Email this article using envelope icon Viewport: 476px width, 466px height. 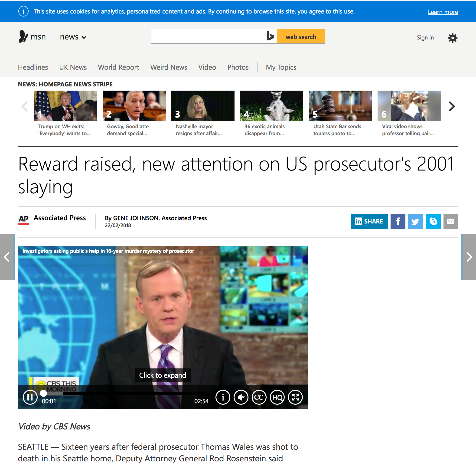point(450,221)
